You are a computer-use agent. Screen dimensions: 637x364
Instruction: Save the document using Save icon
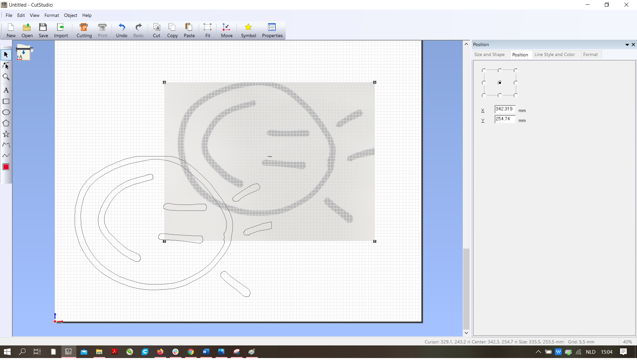43,30
